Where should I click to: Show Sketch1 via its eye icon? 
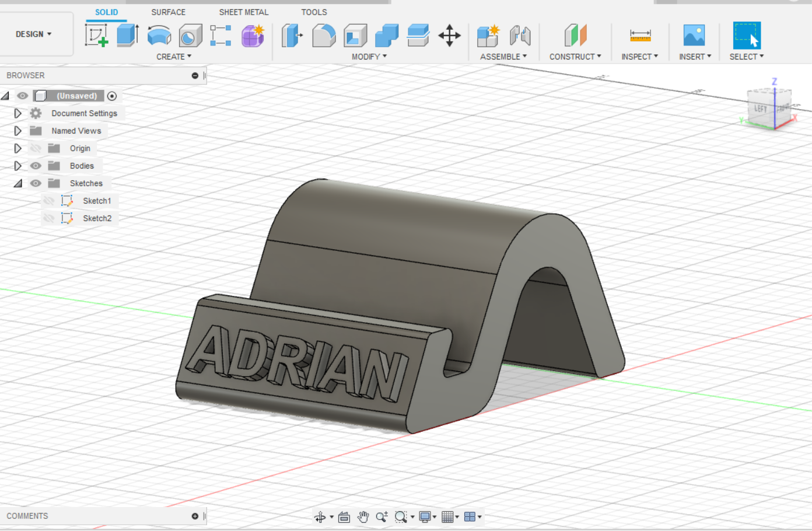[49, 201]
